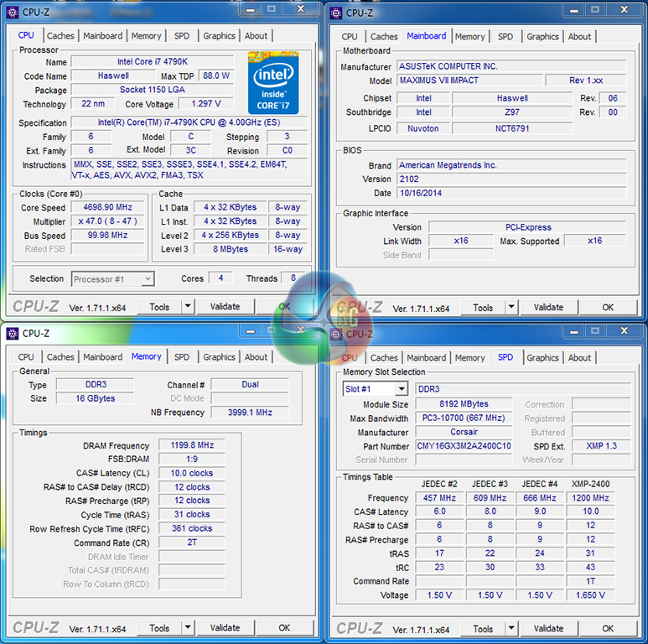Click CPU-Z icon in the SPD window title bar
648x644 pixels.
pos(335,334)
